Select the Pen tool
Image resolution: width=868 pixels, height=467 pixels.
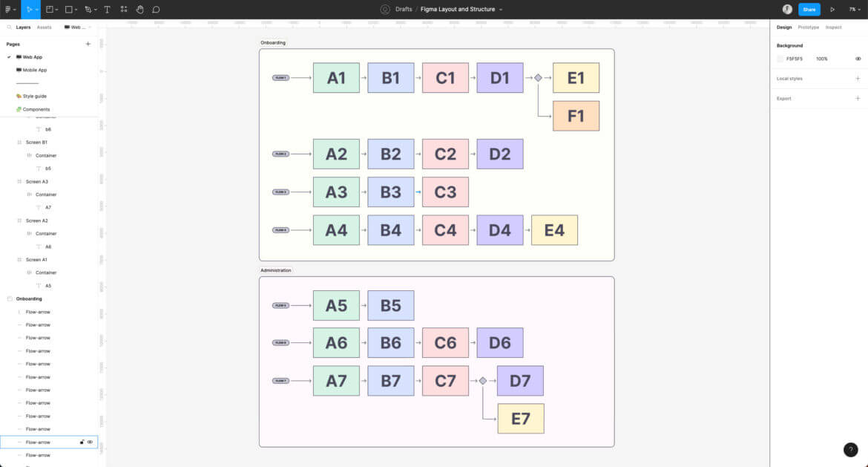coord(89,9)
